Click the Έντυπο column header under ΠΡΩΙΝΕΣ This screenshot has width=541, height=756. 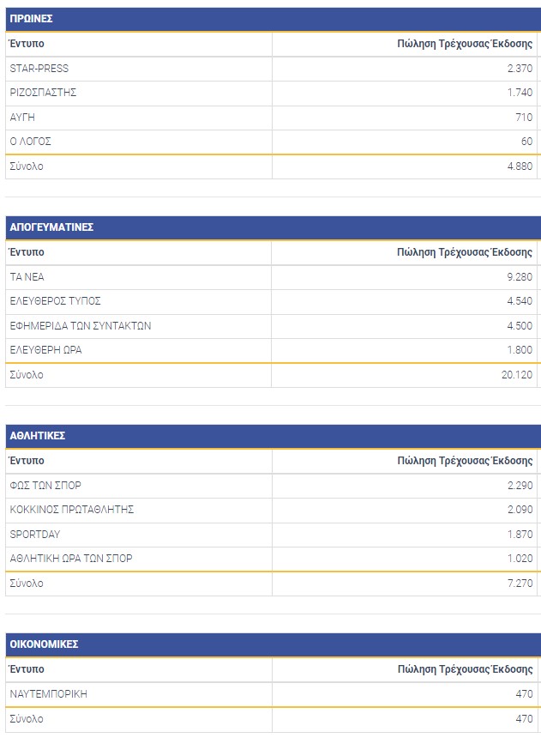(27, 44)
